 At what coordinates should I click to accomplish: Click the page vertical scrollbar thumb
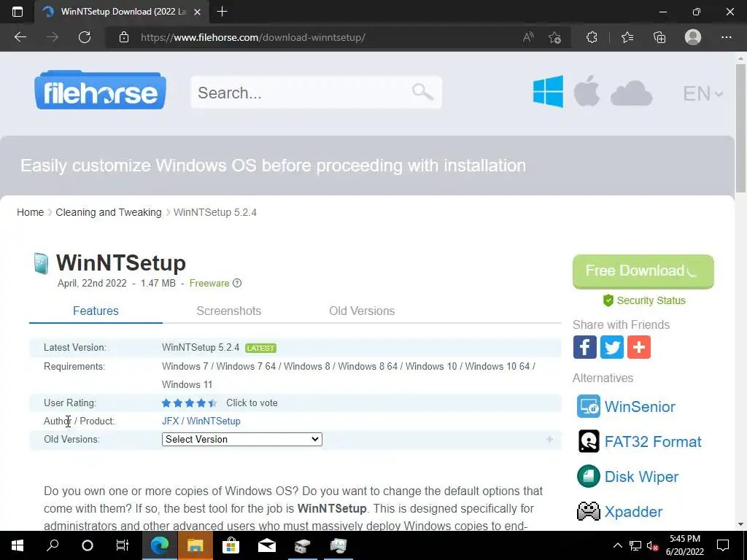(741, 128)
